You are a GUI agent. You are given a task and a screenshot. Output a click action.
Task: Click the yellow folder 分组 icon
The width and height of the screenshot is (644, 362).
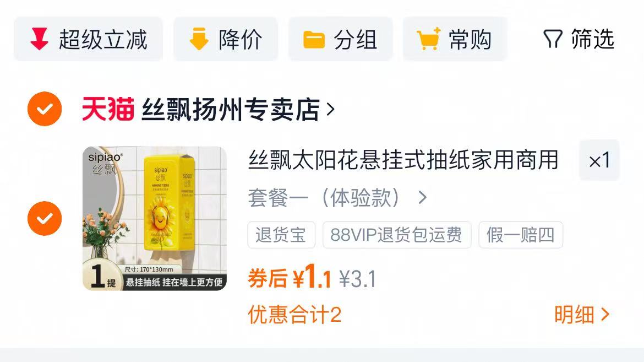[314, 40]
